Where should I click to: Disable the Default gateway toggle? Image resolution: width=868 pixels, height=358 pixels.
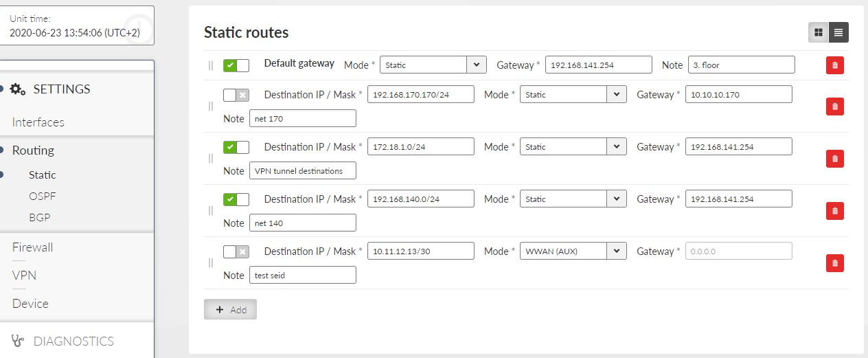(236, 65)
